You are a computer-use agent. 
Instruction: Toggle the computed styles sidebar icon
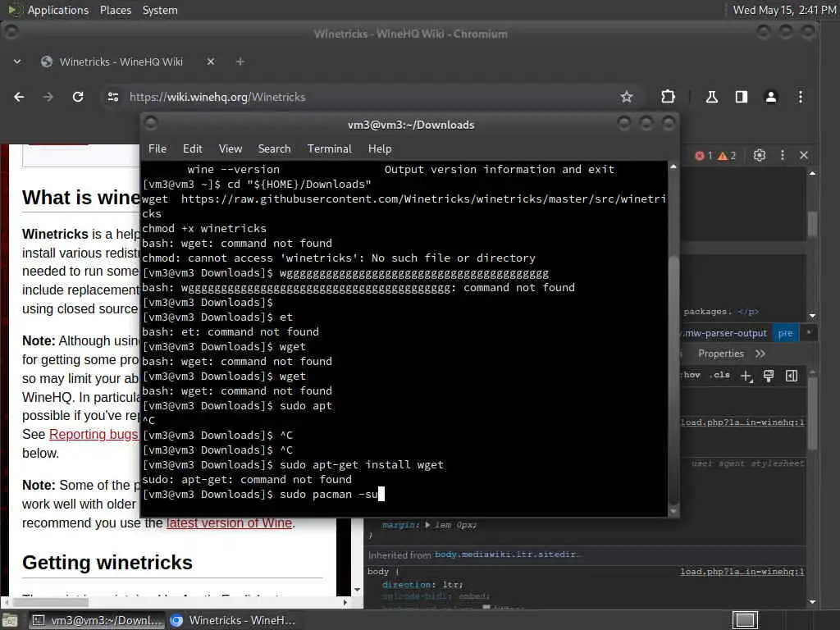(x=792, y=376)
